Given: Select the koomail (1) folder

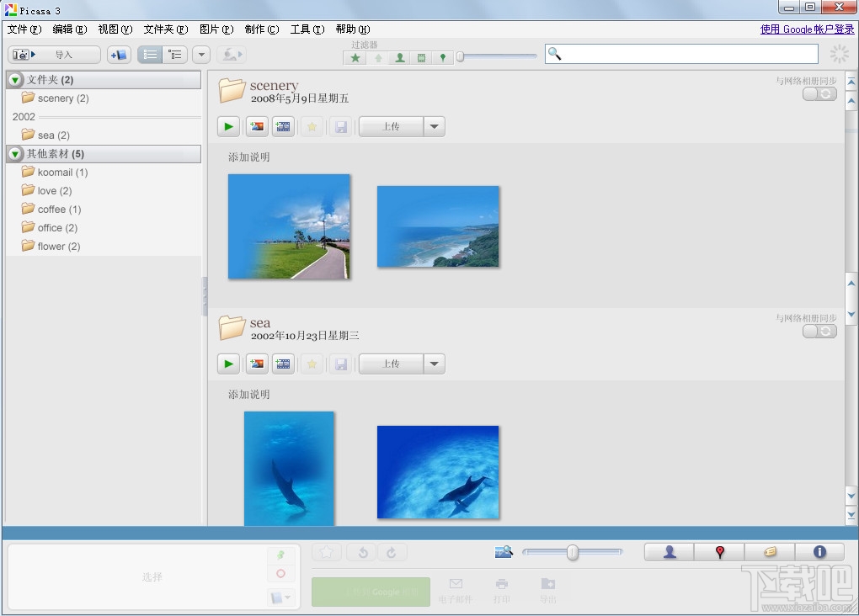Looking at the screenshot, I should tap(55, 172).
